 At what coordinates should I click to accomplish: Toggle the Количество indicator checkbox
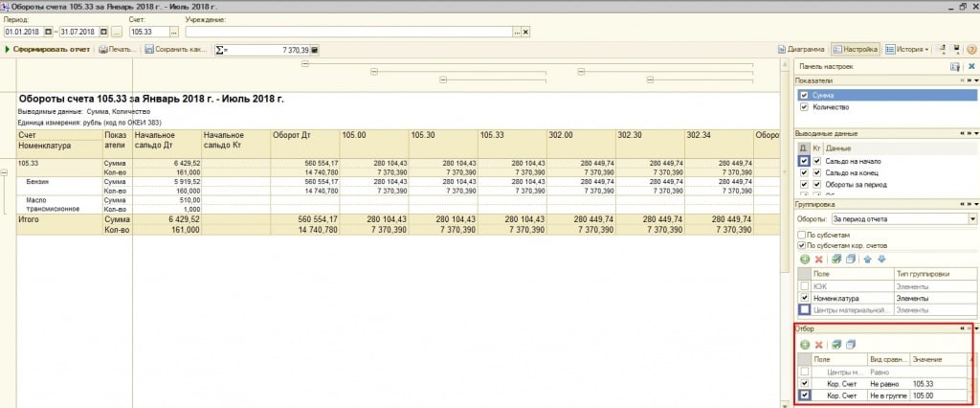(x=804, y=107)
